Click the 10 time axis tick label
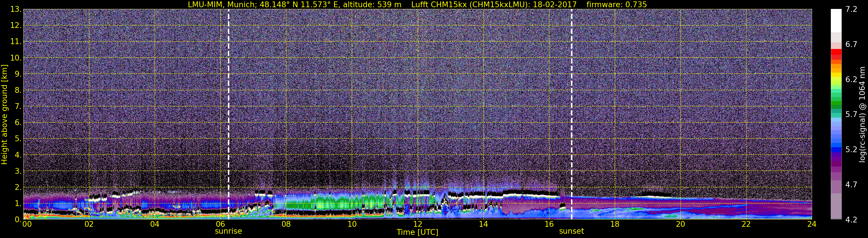The height and width of the screenshot is (238, 868). (352, 224)
